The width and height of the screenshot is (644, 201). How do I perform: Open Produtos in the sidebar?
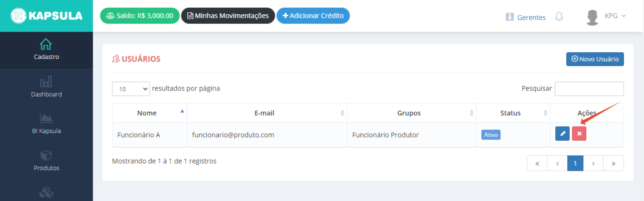click(46, 161)
